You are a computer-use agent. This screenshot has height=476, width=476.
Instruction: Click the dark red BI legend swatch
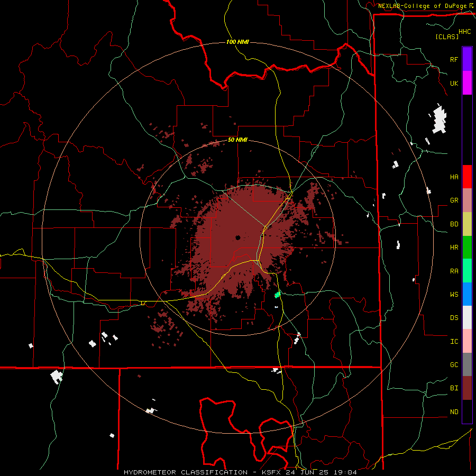pyautogui.click(x=467, y=388)
